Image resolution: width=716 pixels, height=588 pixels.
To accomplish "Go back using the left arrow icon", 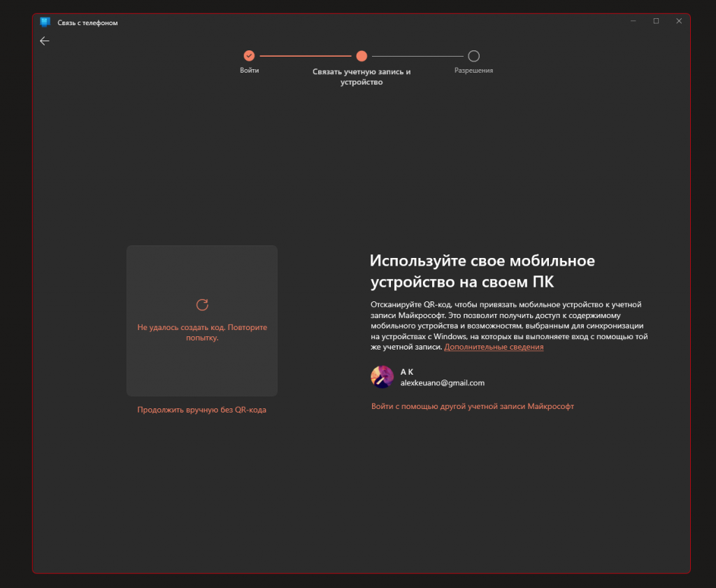I will click(x=44, y=41).
